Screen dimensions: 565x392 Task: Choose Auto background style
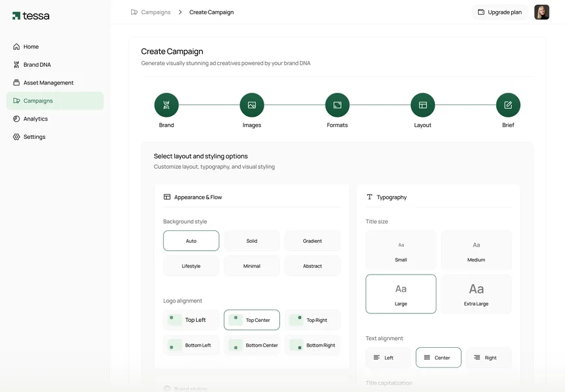[x=191, y=241]
